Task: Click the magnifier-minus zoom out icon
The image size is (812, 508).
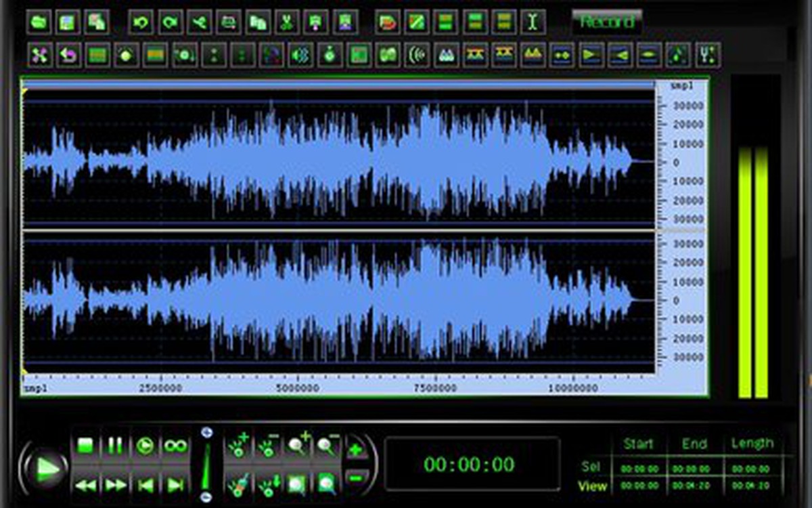Action: click(x=328, y=445)
